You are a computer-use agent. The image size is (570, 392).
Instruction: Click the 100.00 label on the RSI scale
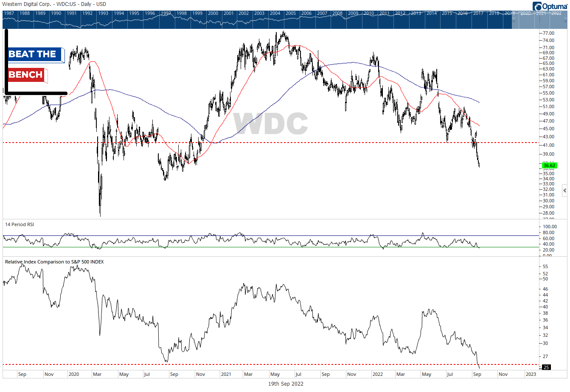point(550,227)
